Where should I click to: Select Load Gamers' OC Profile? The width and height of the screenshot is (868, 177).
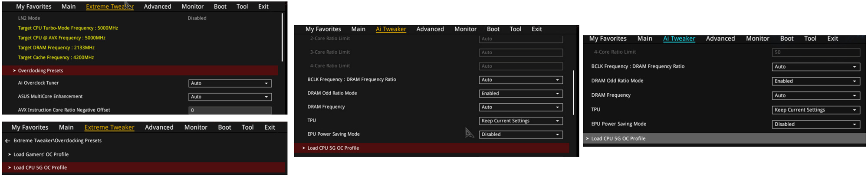pyautogui.click(x=41, y=154)
